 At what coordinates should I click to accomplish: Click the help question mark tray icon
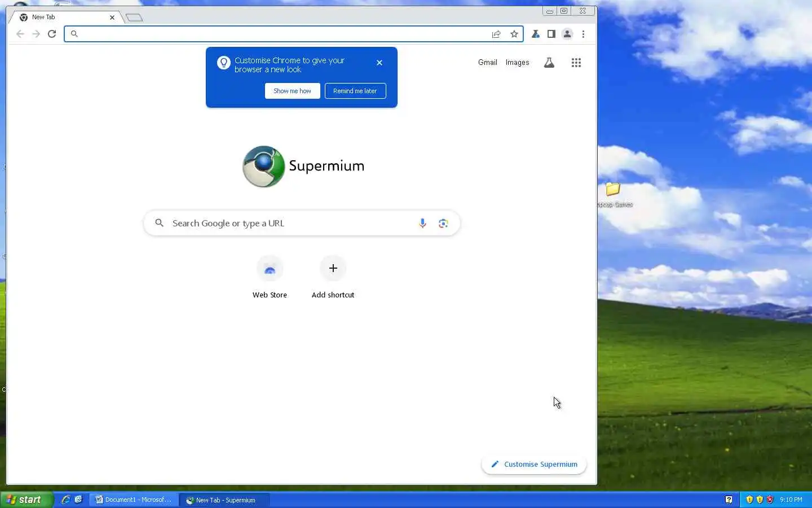[x=729, y=500]
